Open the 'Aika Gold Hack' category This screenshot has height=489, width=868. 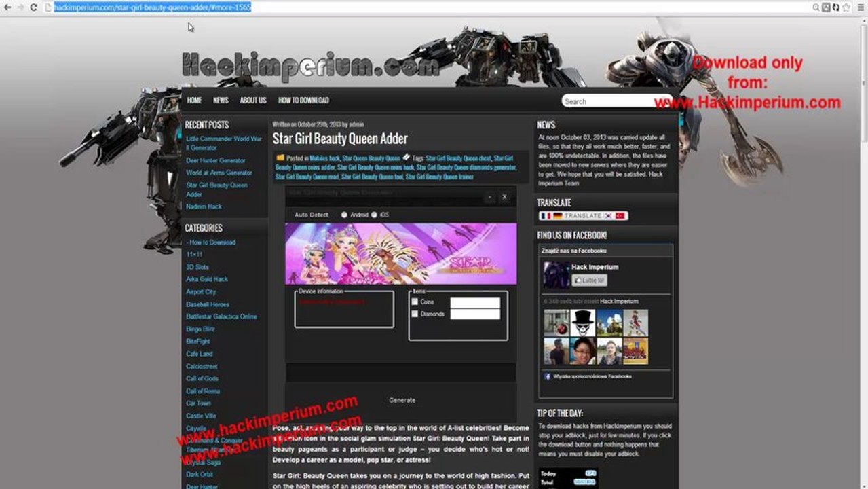[207, 279]
